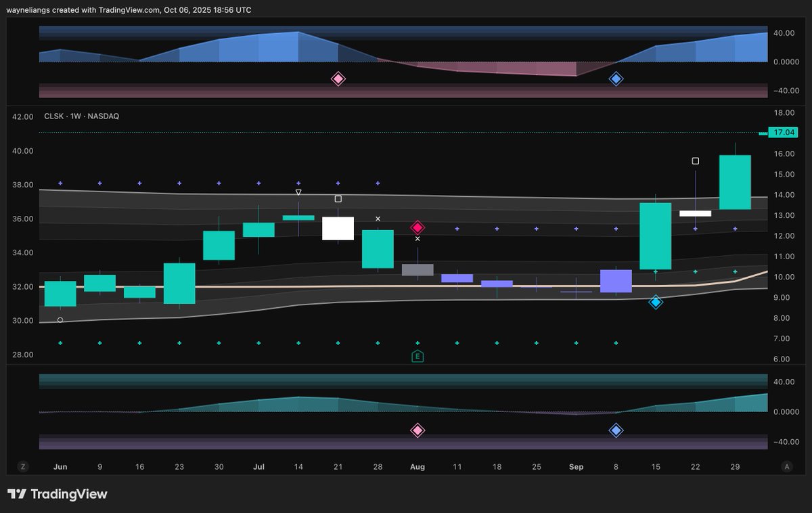This screenshot has height=513, width=812.
Task: Click the Z button at bottom left
Action: click(x=22, y=466)
